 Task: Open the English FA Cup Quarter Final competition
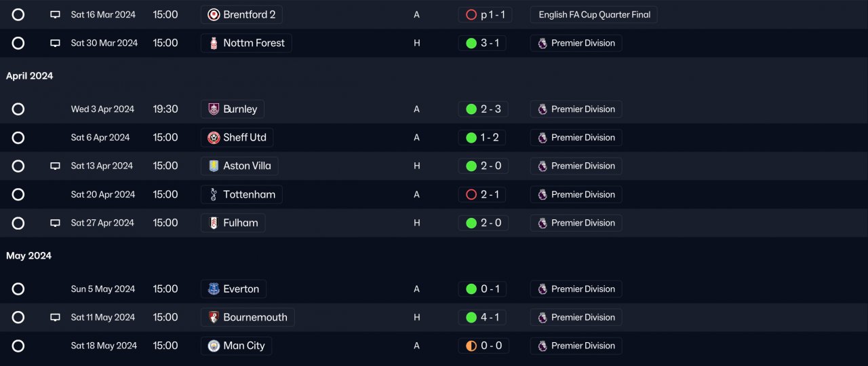coord(593,15)
